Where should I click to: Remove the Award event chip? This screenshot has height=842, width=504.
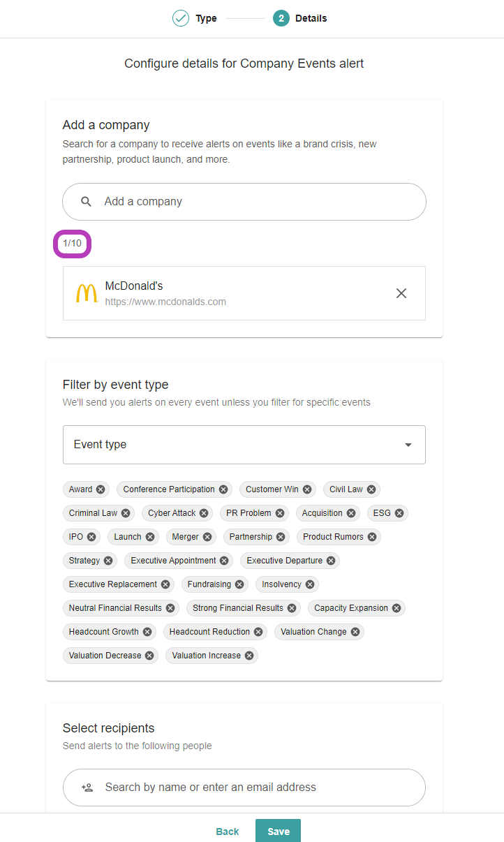[x=101, y=489]
